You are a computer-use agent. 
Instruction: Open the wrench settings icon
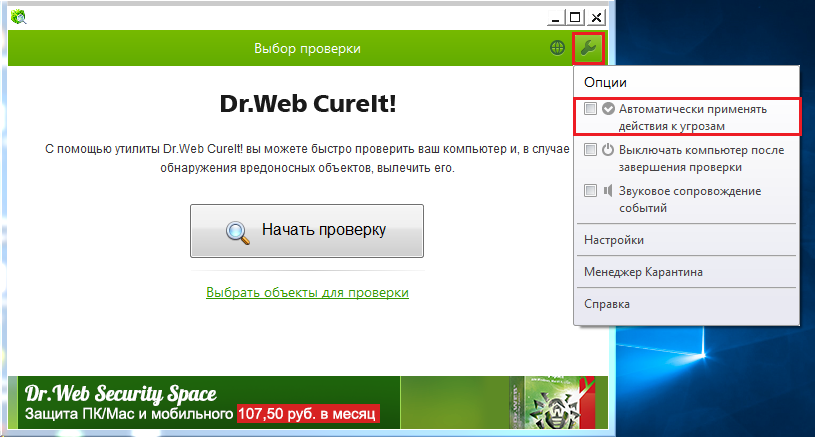point(588,48)
